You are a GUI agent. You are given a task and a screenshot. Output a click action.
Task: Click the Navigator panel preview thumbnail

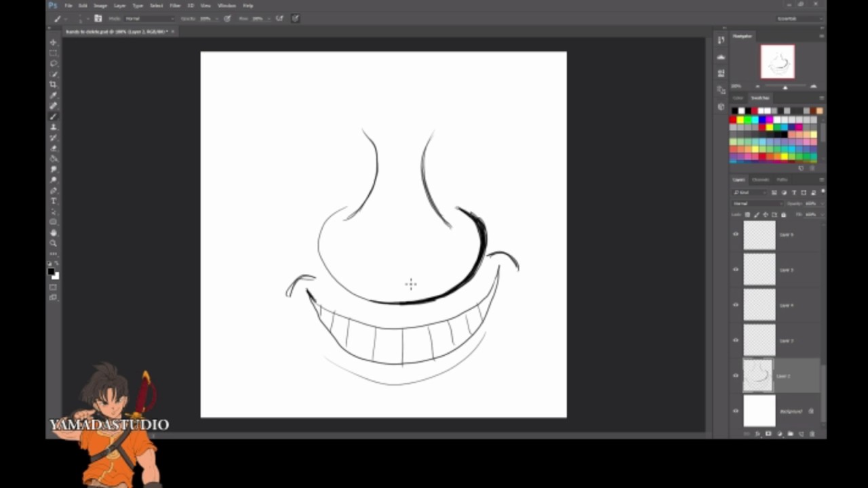[x=777, y=61]
